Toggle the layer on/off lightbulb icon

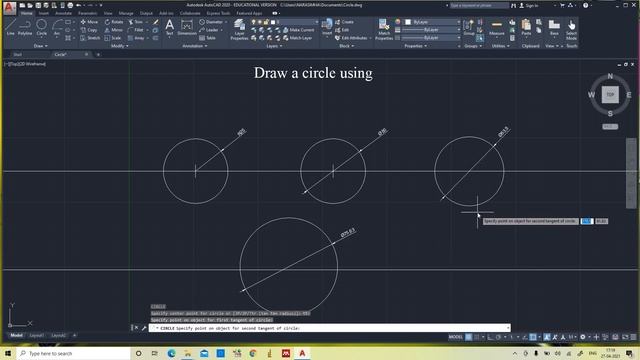(253, 22)
